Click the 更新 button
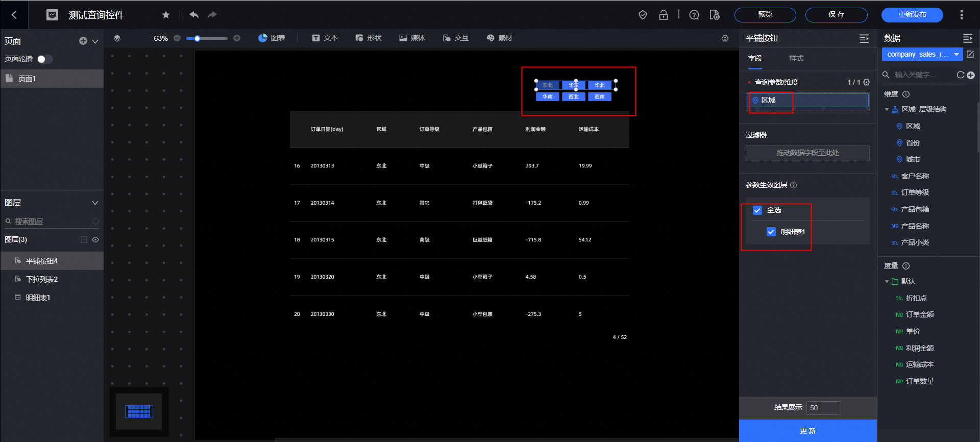The height and width of the screenshot is (442, 980). coord(807,431)
